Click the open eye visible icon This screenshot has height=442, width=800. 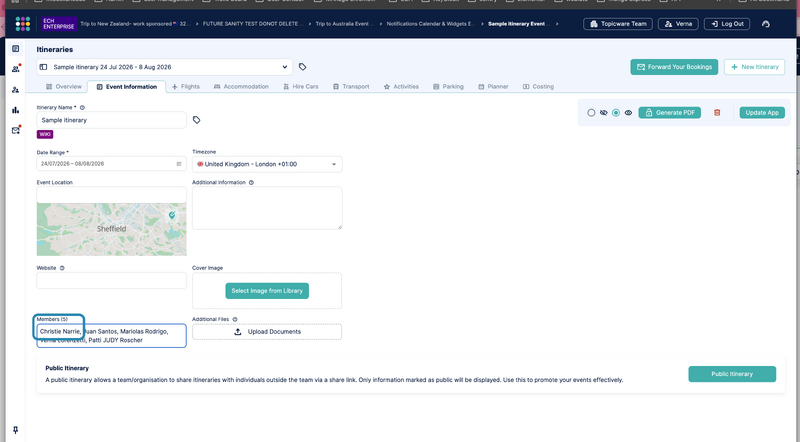point(629,113)
